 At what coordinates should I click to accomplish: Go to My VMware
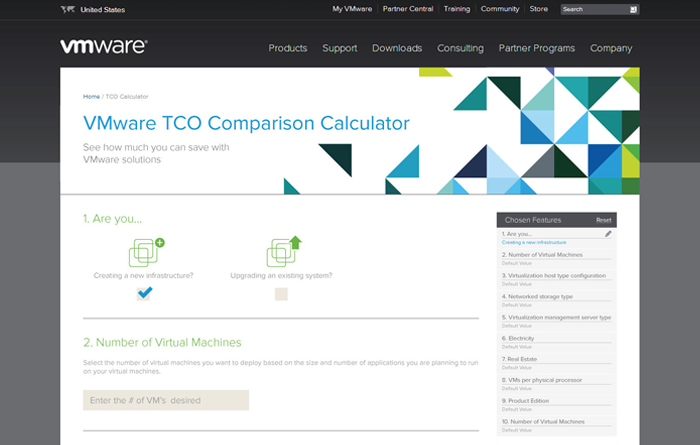pos(352,9)
